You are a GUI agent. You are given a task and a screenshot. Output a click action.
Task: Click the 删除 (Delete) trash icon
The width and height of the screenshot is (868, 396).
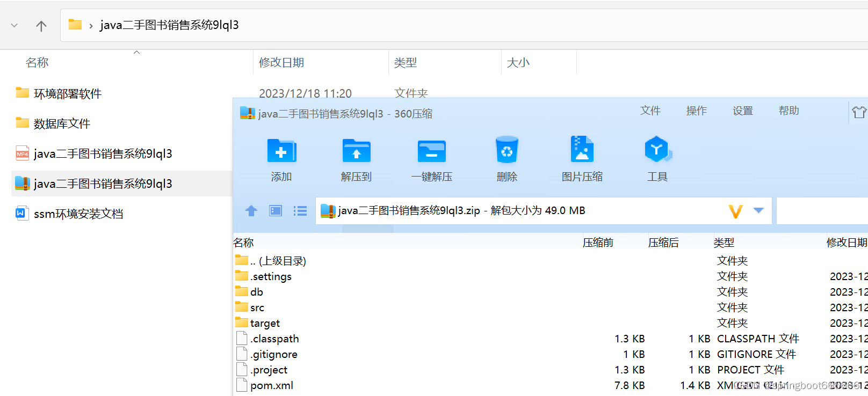[x=507, y=150]
